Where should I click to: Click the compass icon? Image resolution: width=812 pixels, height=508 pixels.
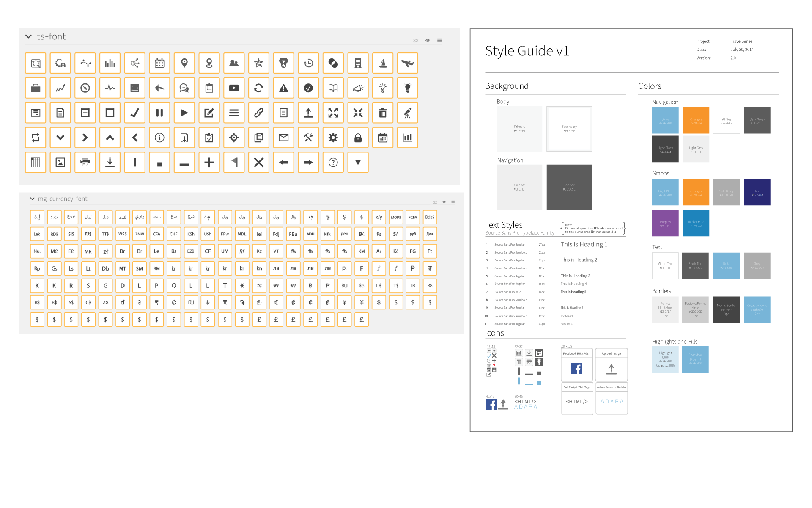pos(85,88)
